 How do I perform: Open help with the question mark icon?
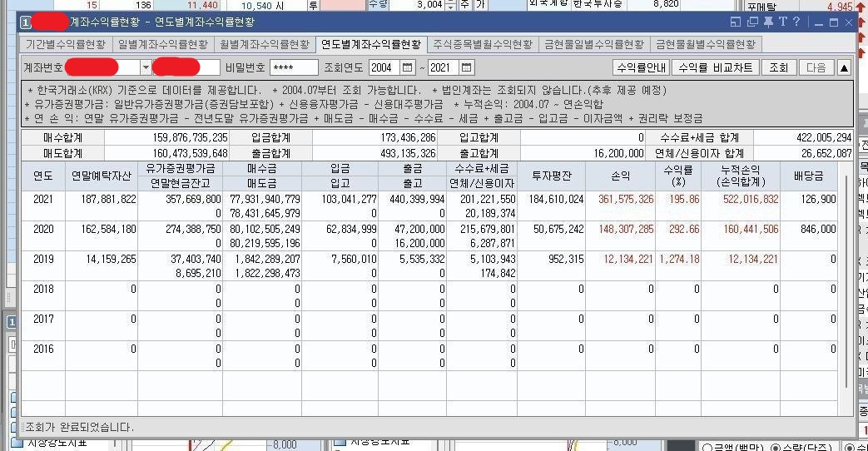tap(796, 22)
